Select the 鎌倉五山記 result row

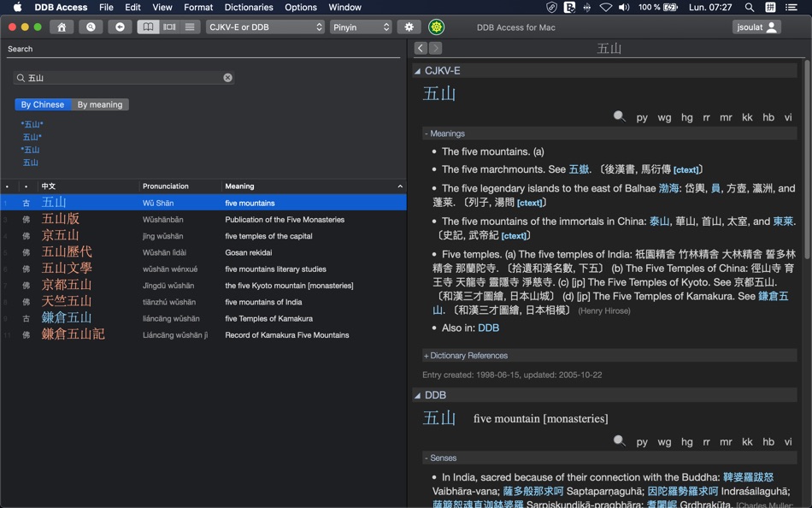[x=203, y=335]
